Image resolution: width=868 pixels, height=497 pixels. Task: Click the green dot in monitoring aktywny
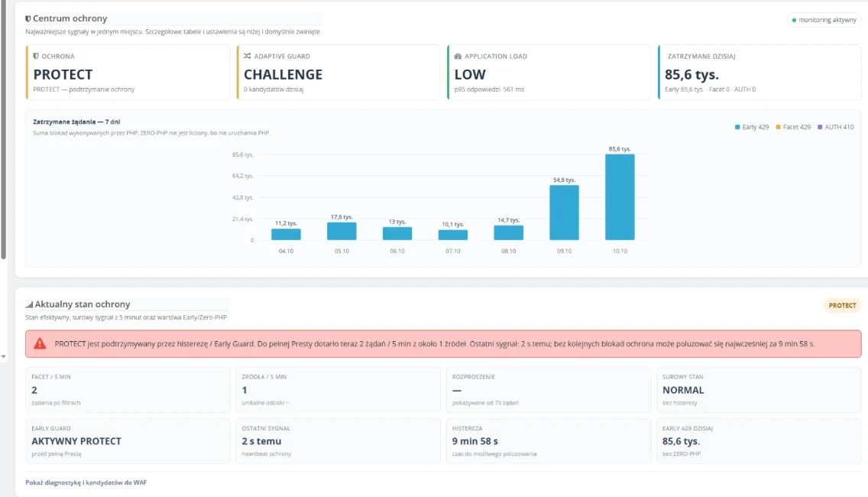[794, 20]
